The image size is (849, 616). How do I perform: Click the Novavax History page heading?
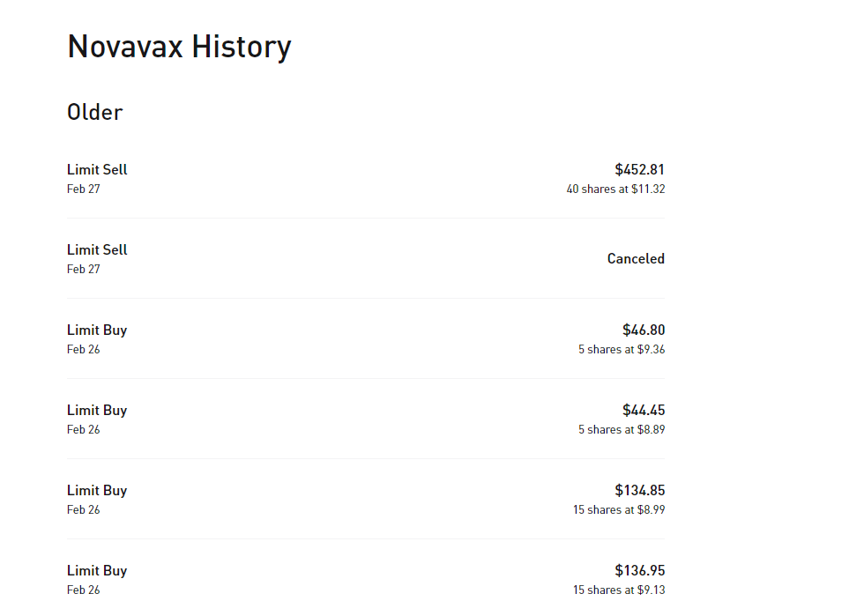point(179,47)
